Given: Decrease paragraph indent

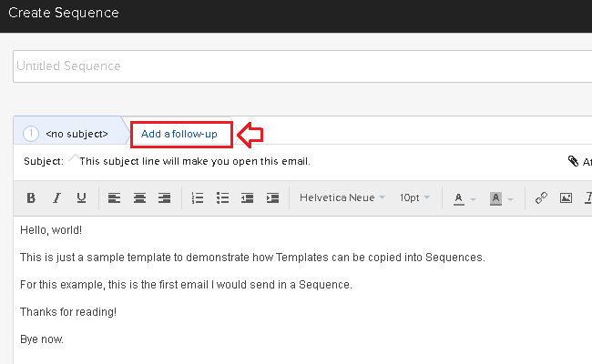Looking at the screenshot, I should 248,197.
